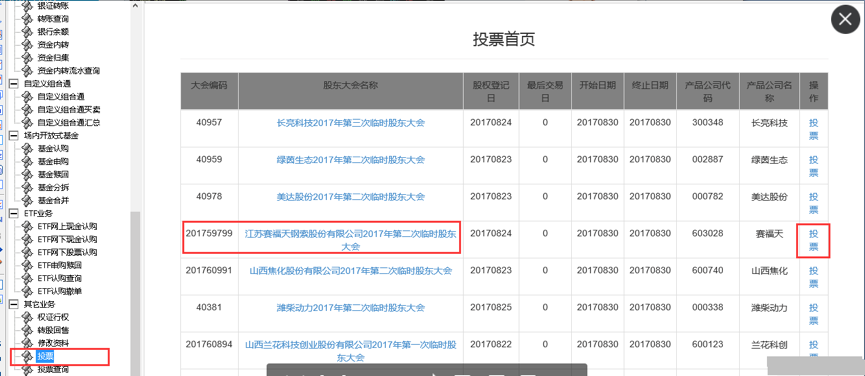Screen dimensions: 865x376
Task: Click the icon beside 银行余额
Action: (x=28, y=32)
